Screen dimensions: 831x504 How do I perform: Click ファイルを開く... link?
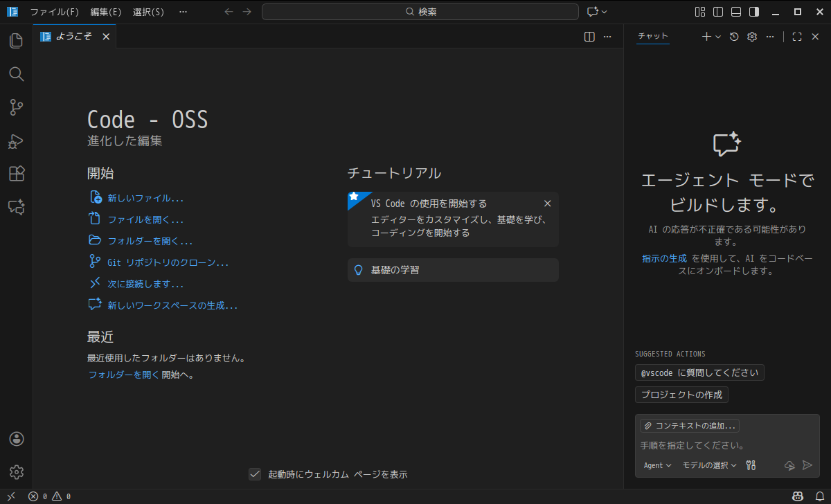coord(137,219)
